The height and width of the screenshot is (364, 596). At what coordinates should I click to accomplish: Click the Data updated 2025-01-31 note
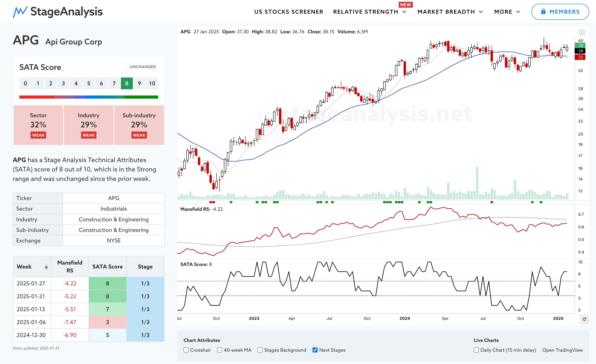pyautogui.click(x=36, y=348)
